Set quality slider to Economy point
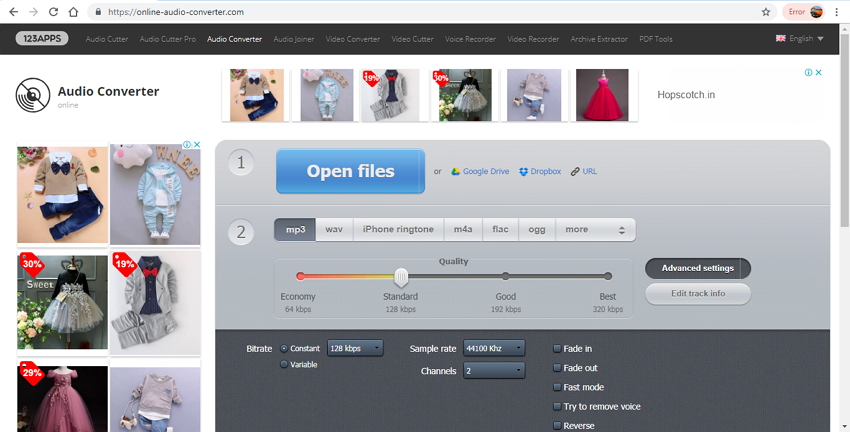This screenshot has width=850, height=432. click(300, 276)
